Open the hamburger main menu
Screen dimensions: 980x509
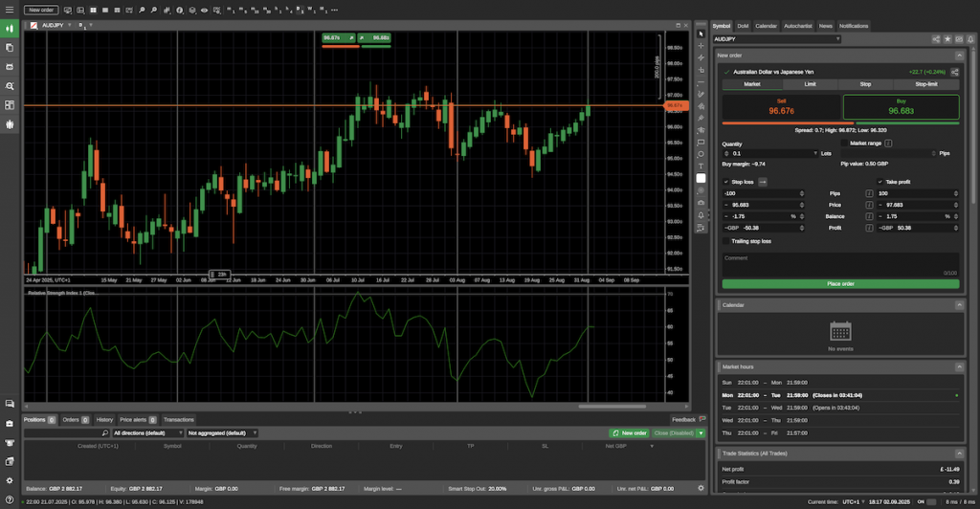click(10, 10)
